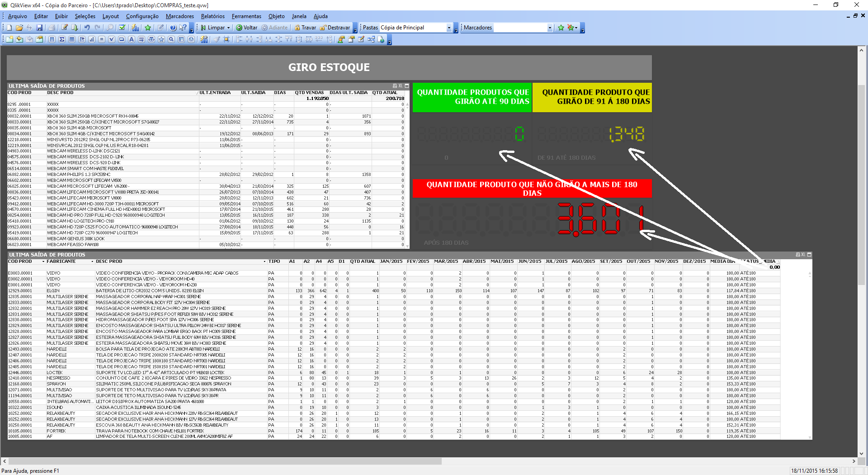868x475 pixels.
Task: Open the Arquivo menu
Action: tap(17, 16)
